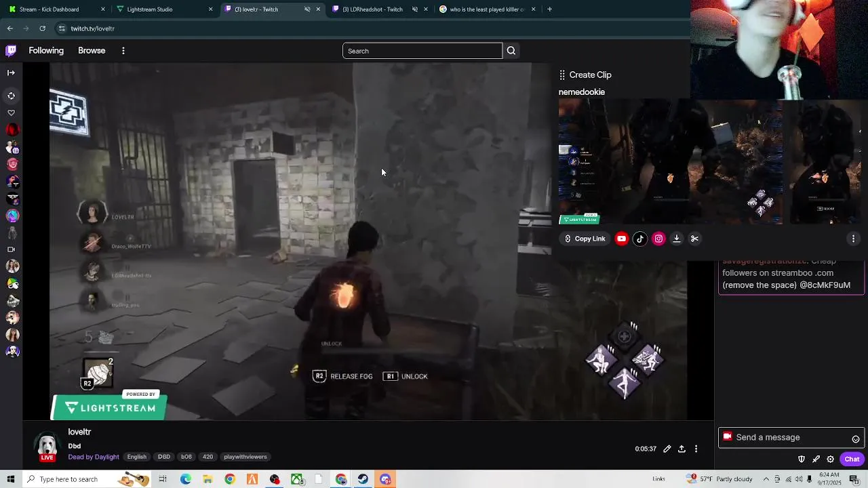Screen dimensions: 868x488
Task: Open the stream info more-options menu
Action: click(x=696, y=449)
